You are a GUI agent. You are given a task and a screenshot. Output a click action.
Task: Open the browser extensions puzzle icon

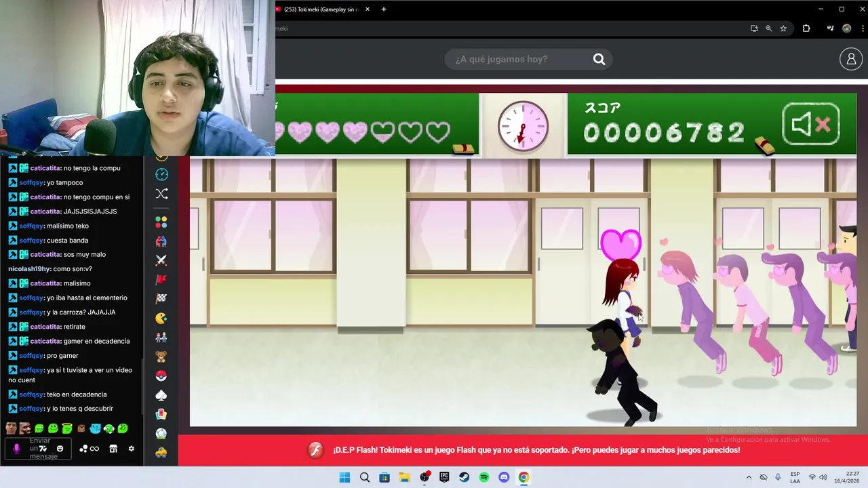(806, 28)
